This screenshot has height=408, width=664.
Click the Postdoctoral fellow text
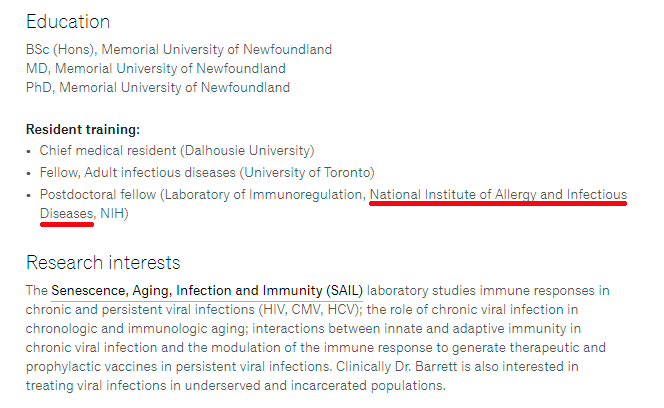tap(98, 194)
